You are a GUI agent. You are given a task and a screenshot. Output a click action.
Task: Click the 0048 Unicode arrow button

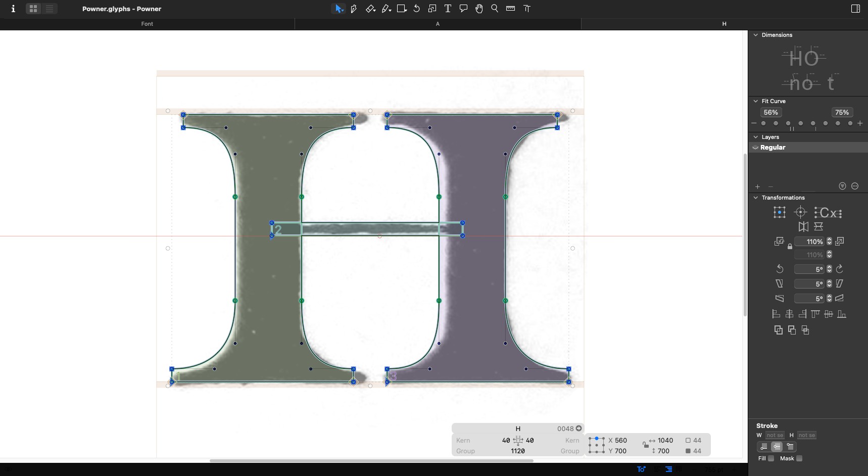tap(579, 429)
